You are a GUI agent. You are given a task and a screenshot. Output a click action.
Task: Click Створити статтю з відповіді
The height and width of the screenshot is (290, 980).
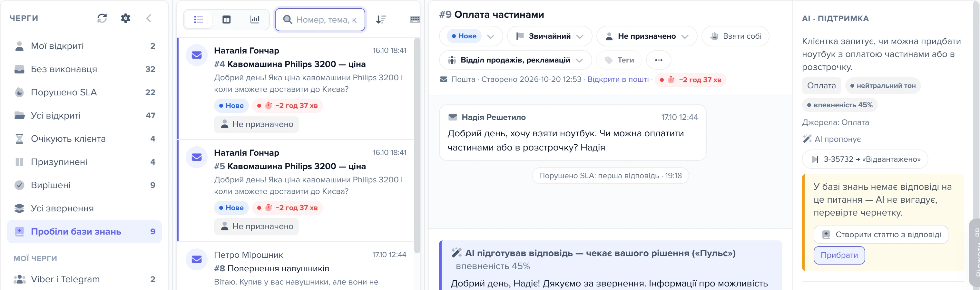click(x=881, y=235)
